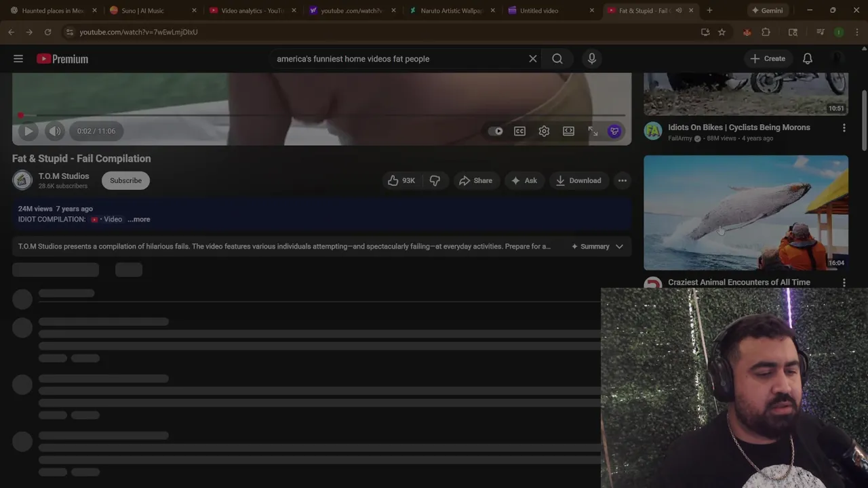Switch player to theater mode
This screenshot has width=868, height=488.
[568, 131]
